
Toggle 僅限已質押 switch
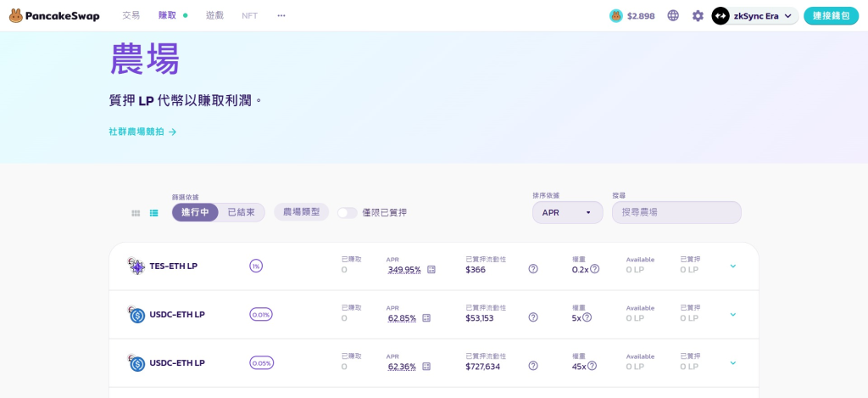click(x=347, y=212)
